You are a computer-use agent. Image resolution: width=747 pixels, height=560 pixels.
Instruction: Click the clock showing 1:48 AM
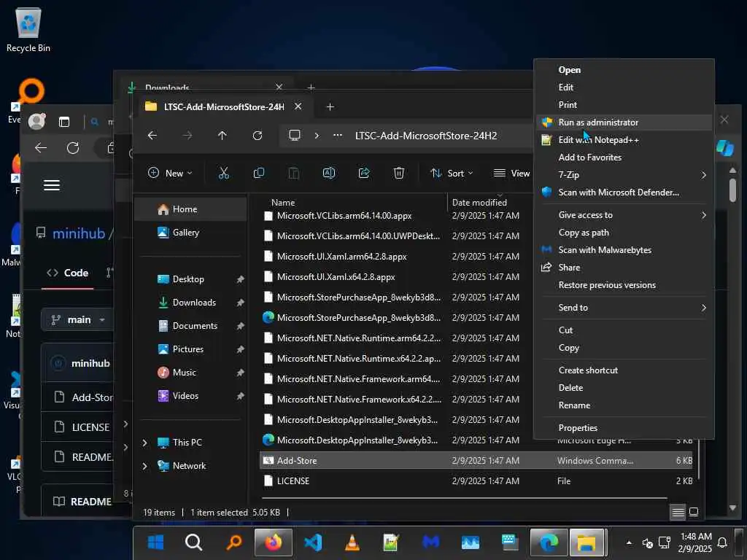pos(695,536)
